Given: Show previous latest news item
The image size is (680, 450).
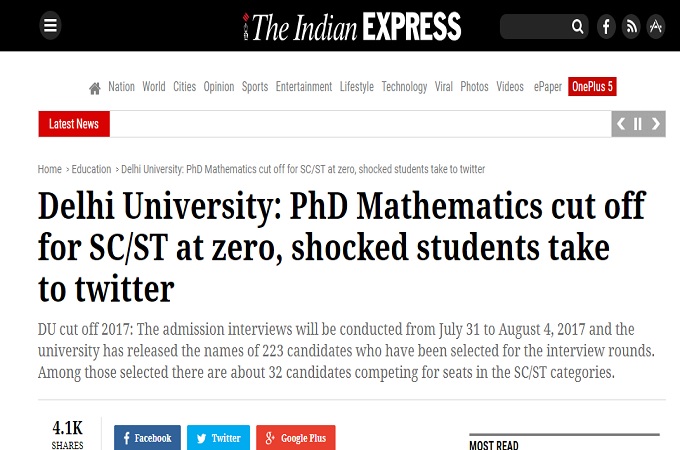Looking at the screenshot, I should tap(621, 124).
